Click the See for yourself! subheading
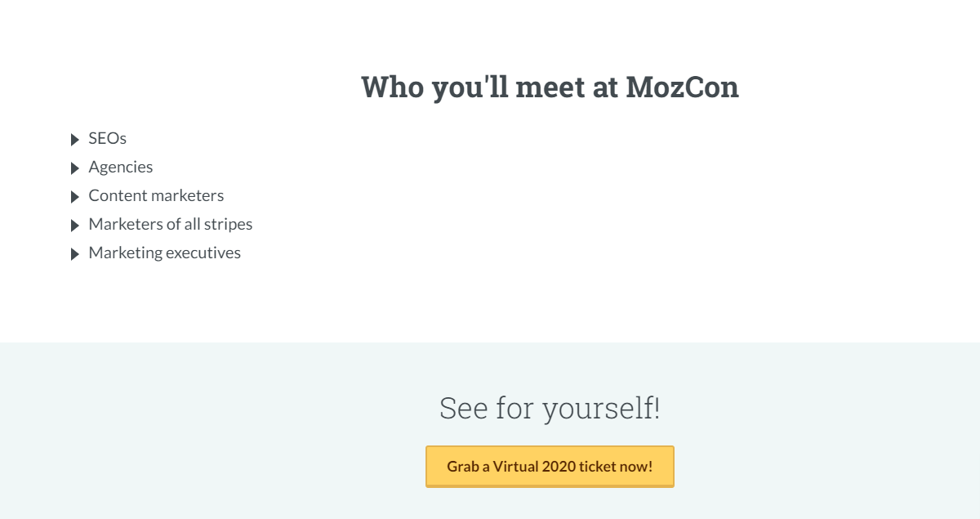The width and height of the screenshot is (980, 519). pos(550,408)
